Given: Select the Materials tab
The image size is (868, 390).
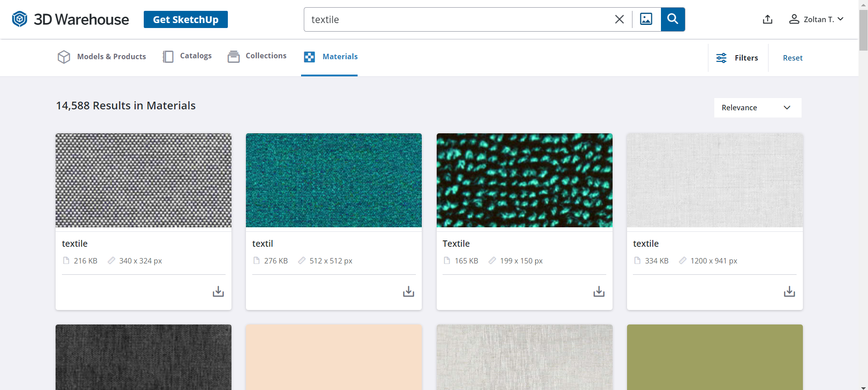Looking at the screenshot, I should tap(331, 56).
